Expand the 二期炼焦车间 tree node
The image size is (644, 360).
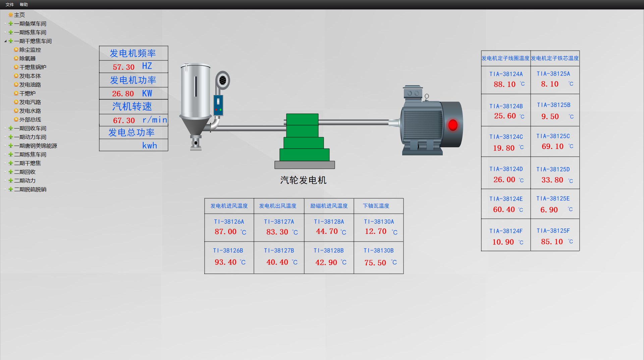point(5,154)
